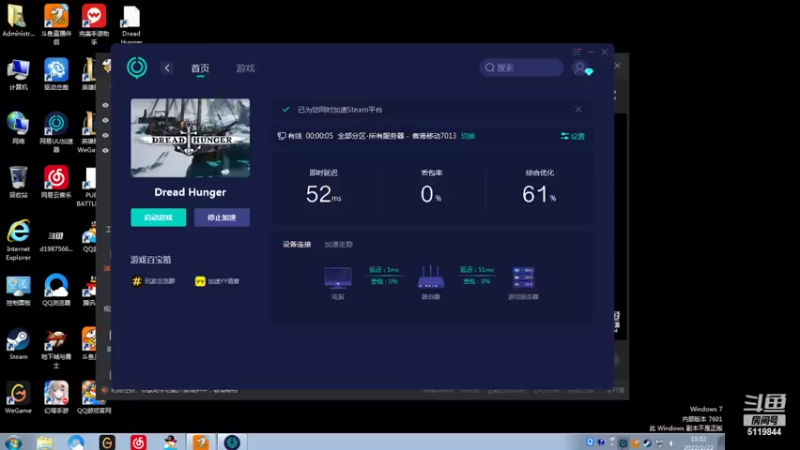Screen dimensions: 800x450
Task: Toggle the third eye icon in the background window
Action: point(106,135)
